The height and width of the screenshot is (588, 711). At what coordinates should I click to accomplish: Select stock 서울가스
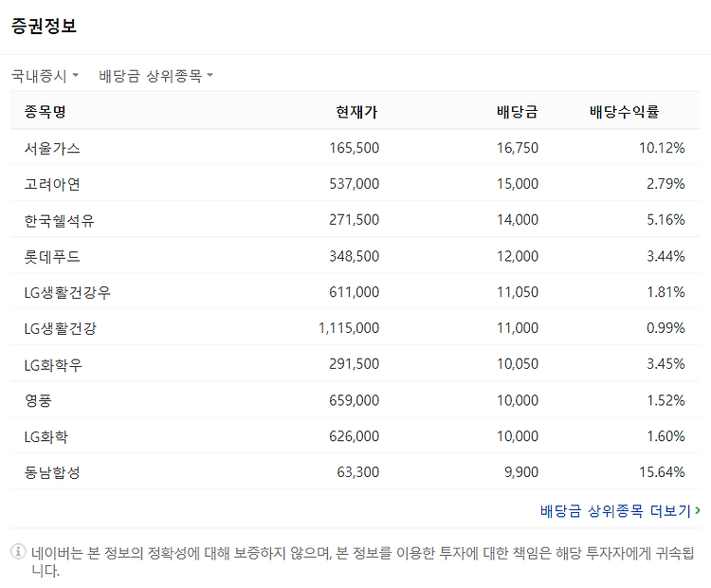[x=52, y=148]
